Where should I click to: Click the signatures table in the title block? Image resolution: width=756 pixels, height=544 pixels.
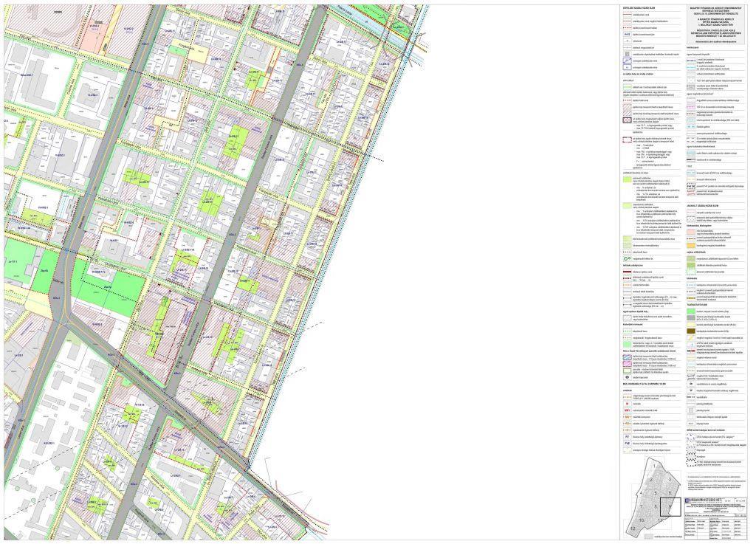pos(715,528)
